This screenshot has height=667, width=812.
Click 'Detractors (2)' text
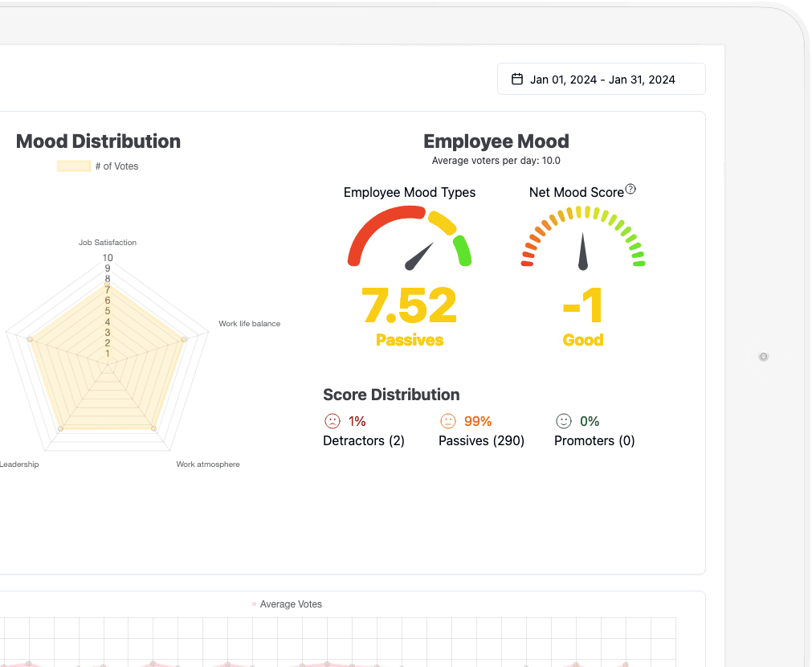click(x=364, y=440)
